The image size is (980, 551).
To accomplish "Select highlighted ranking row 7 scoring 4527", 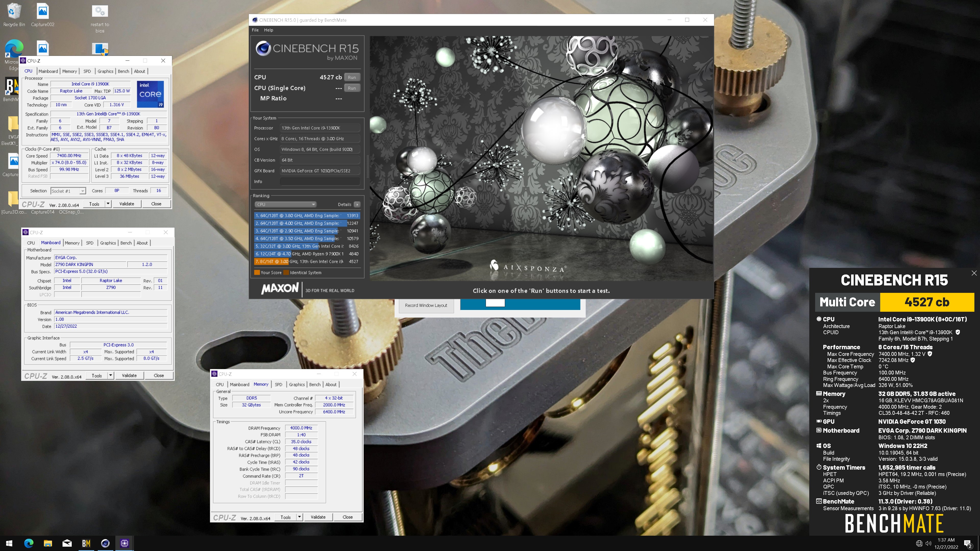I will click(x=307, y=261).
